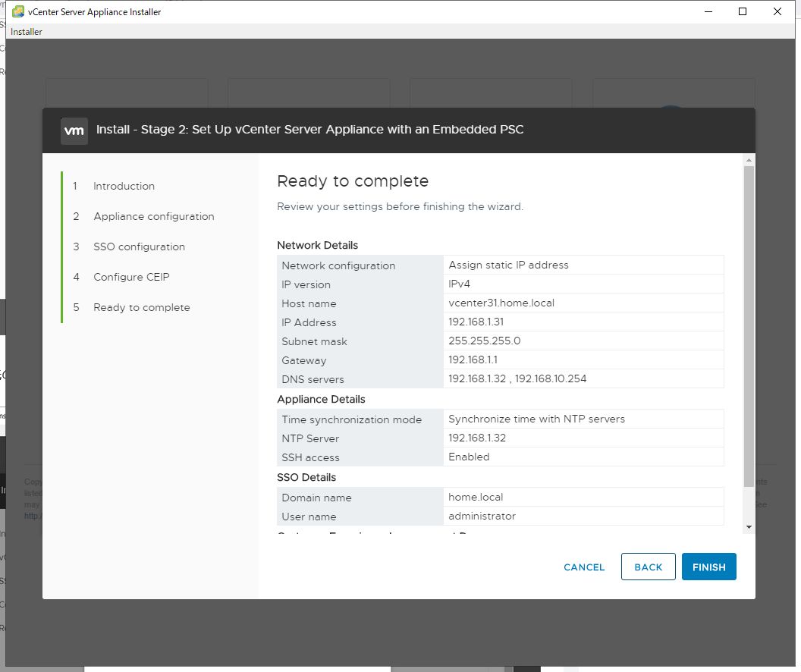Click the 'Time synchronization mode' label
Image resolution: width=801 pixels, height=672 pixels.
(x=351, y=419)
